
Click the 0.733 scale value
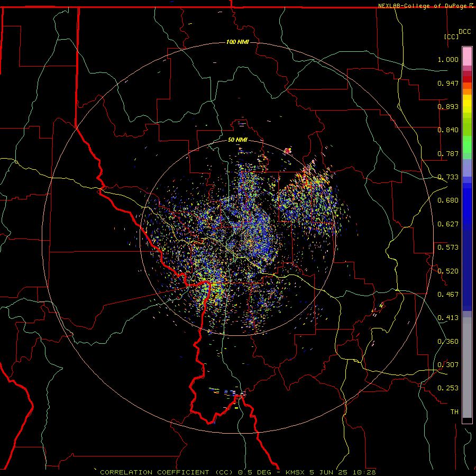[448, 177]
